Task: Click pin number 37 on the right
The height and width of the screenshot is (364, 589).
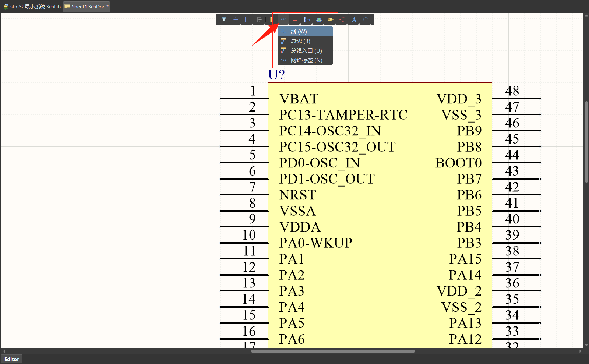Action: tap(512, 267)
